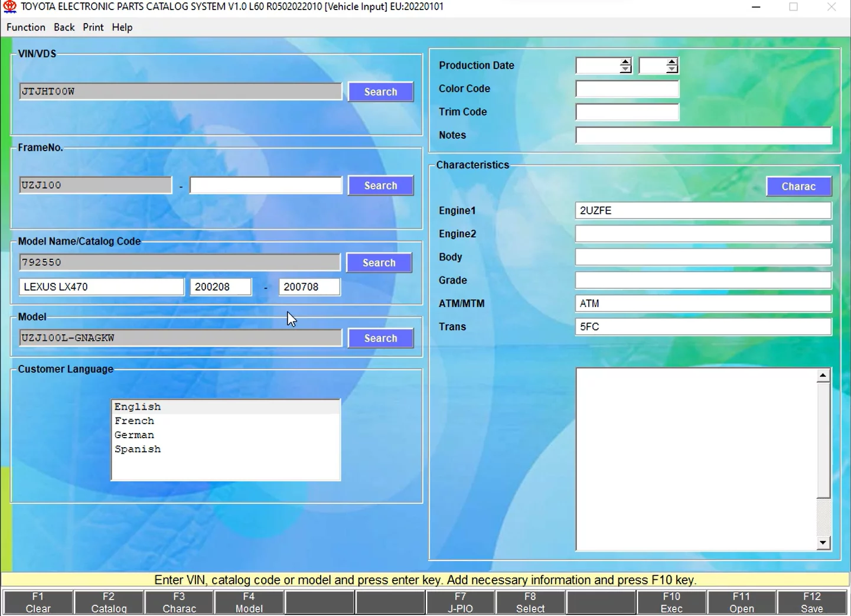851x616 pixels.
Task: Open the Help menu
Action: click(122, 27)
